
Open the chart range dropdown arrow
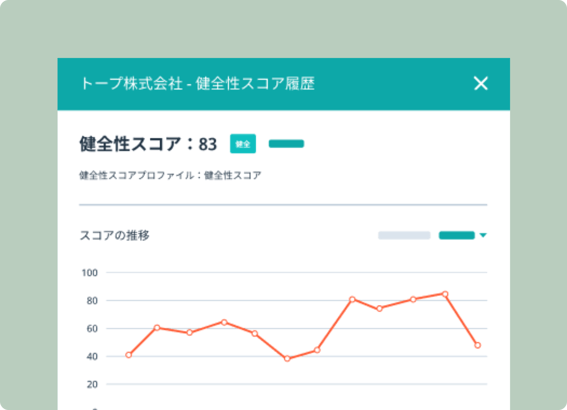tap(483, 235)
